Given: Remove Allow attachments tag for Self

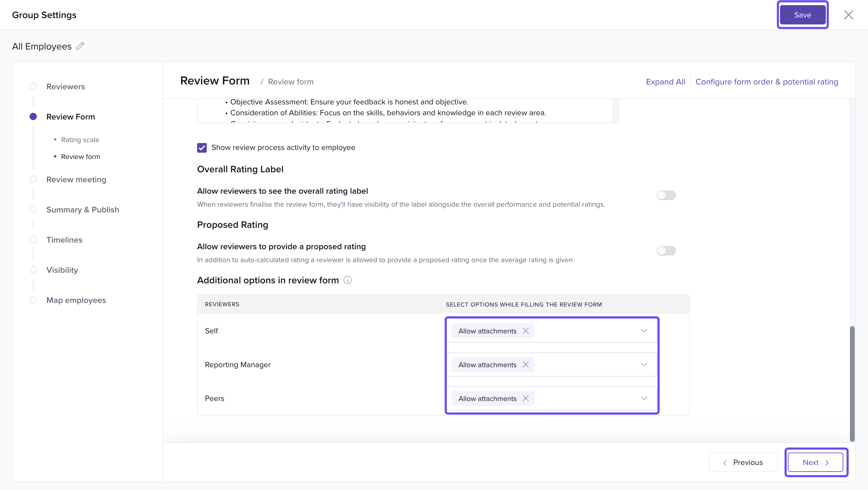Looking at the screenshot, I should click(x=526, y=331).
